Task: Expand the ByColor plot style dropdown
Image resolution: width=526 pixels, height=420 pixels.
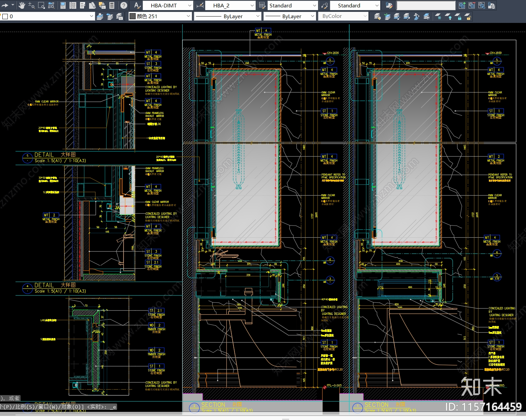Action: tap(365, 16)
